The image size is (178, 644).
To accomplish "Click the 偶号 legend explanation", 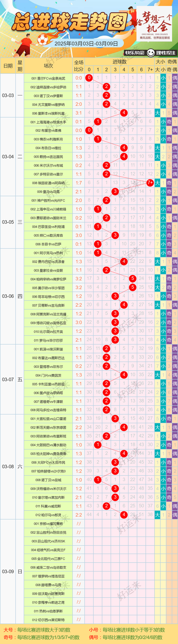I will (125, 637).
